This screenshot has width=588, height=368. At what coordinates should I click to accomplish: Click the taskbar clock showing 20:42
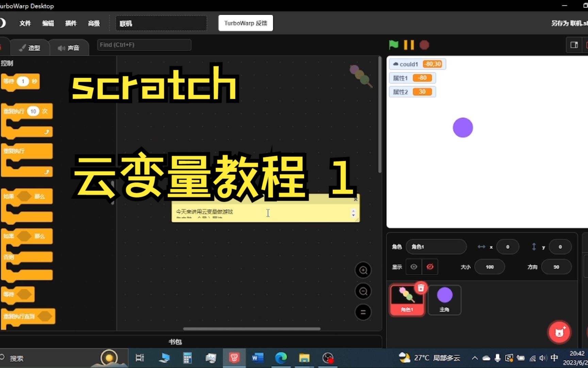pos(575,358)
